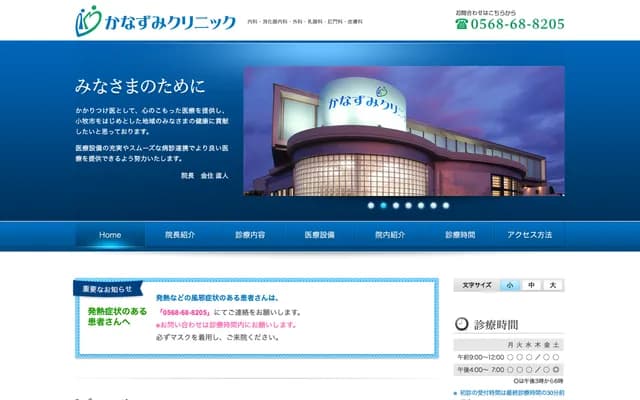
Task: Click the department list text beside the logo
Action: 305,22
